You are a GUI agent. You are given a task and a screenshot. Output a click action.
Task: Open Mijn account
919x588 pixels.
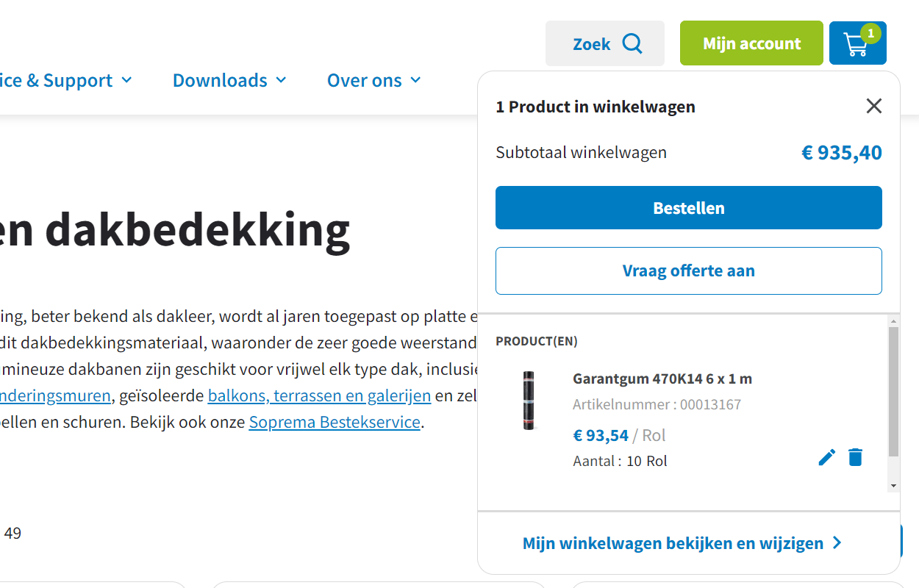pos(751,43)
